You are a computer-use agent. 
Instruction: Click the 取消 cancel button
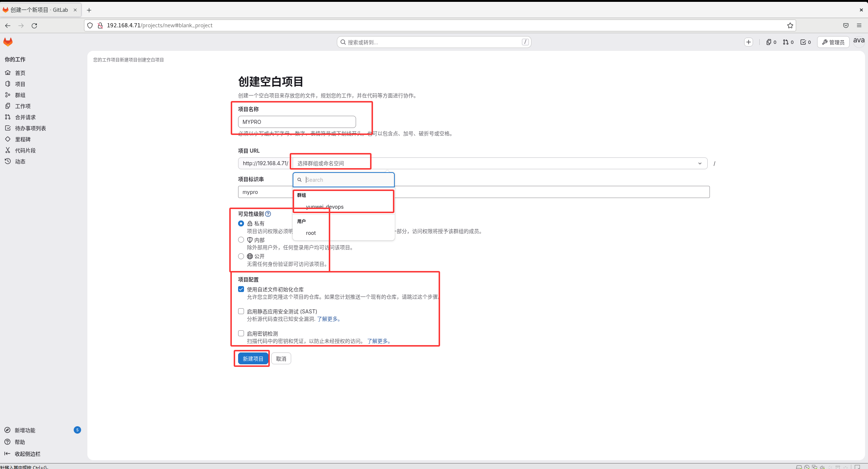(281, 359)
